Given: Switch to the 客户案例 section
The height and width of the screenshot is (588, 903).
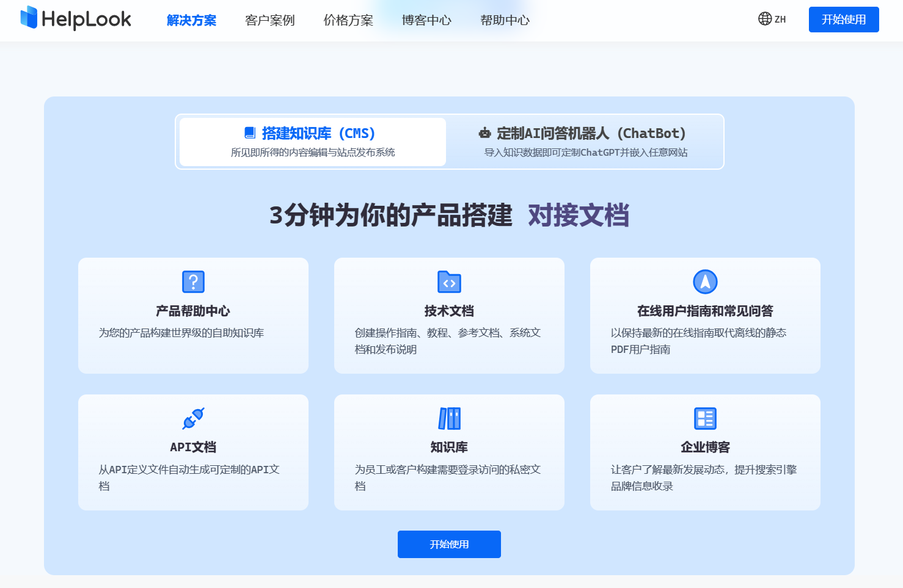Looking at the screenshot, I should click(269, 20).
